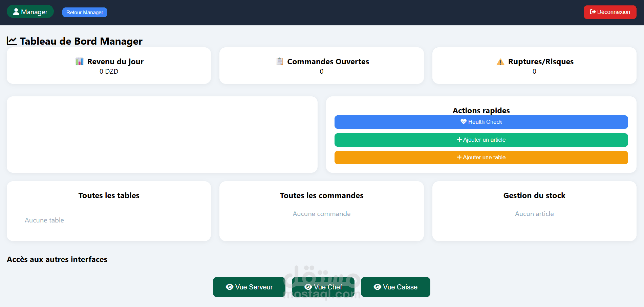Viewport: 644px width, 307px height.
Task: Click the eye icon on Vue Chef
Action: pyautogui.click(x=308, y=287)
